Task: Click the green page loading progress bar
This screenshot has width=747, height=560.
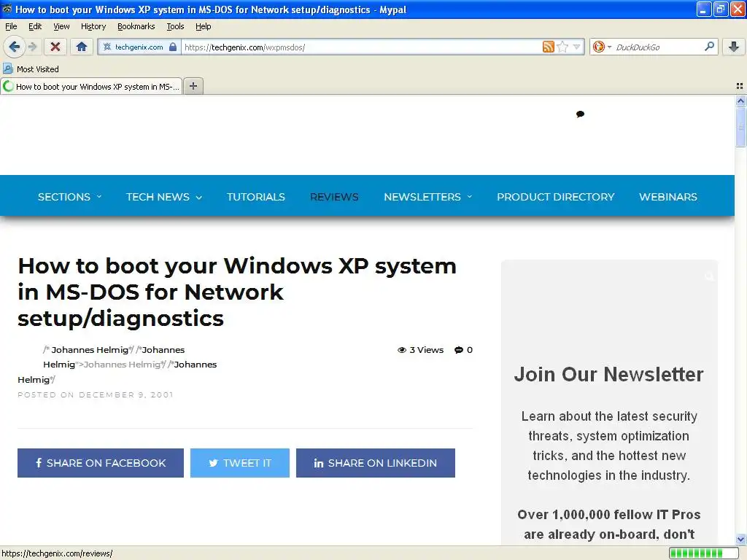Action: point(703,553)
